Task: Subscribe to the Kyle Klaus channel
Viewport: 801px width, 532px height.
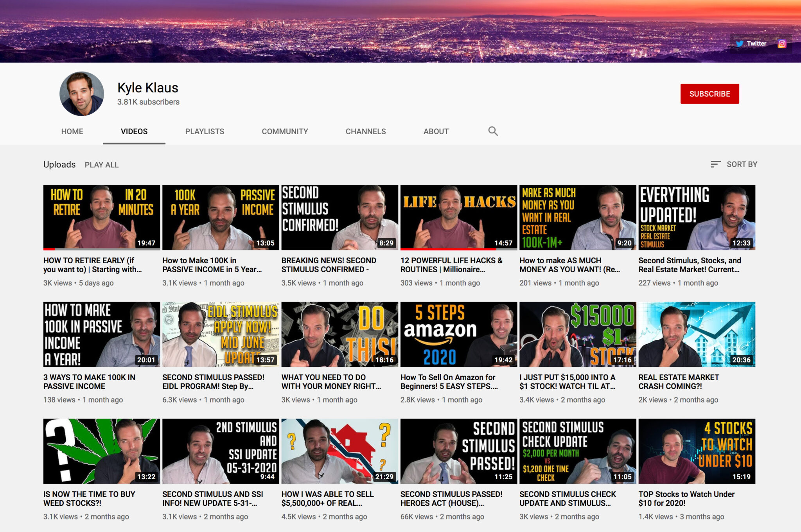Action: coord(709,93)
